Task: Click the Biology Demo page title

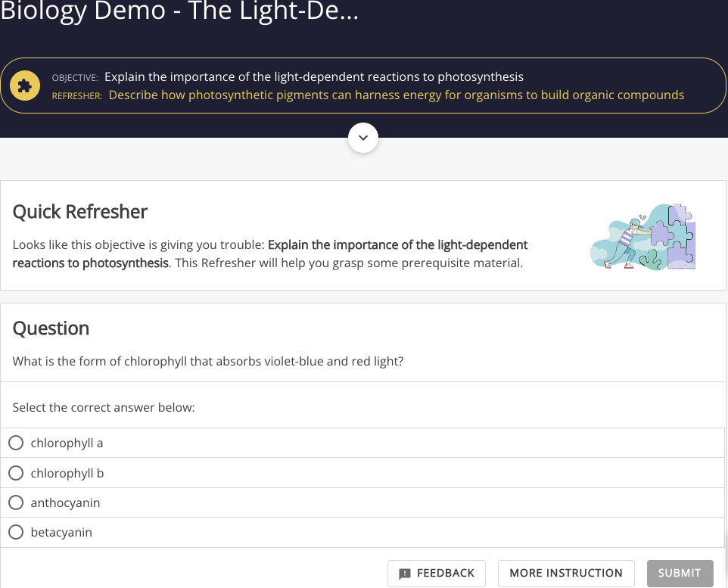Action: [179, 11]
